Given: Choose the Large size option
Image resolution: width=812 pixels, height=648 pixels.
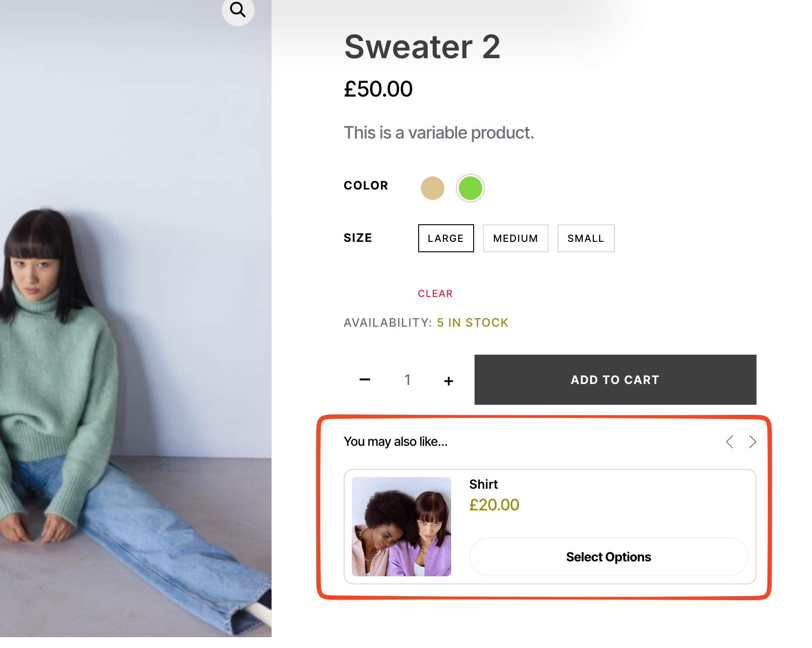Looking at the screenshot, I should pos(446,238).
